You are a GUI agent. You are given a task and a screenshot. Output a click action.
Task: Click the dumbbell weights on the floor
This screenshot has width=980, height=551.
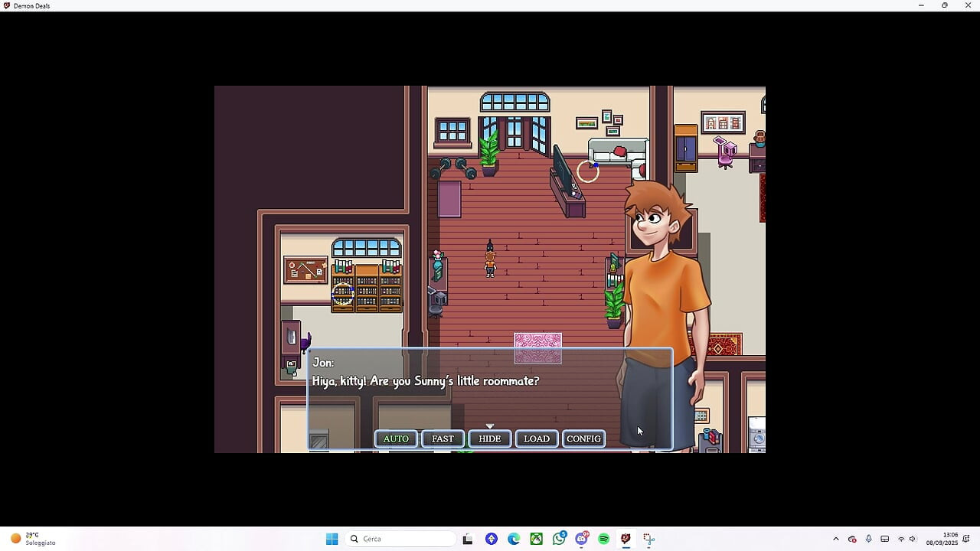(x=452, y=168)
